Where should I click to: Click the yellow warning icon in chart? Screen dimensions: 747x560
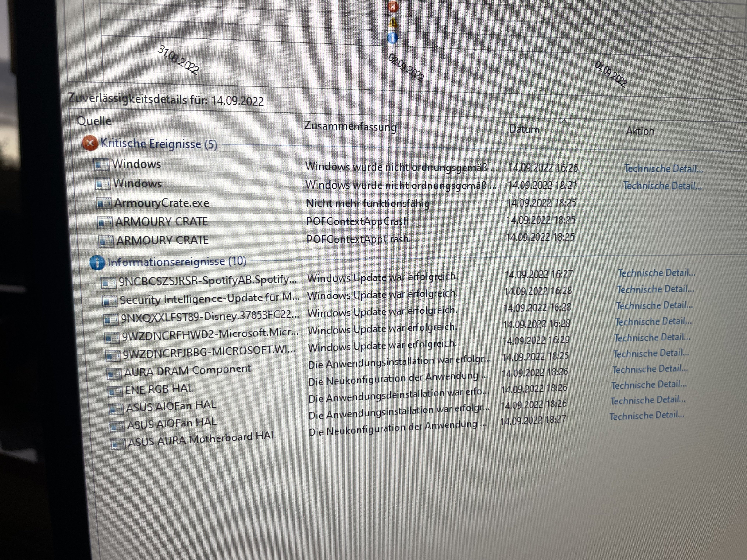pyautogui.click(x=393, y=23)
